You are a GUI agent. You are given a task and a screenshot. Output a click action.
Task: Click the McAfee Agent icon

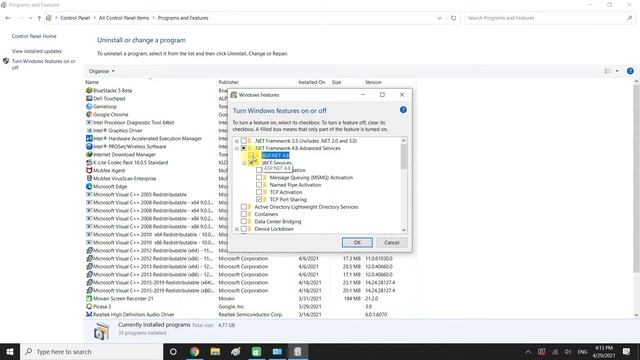pyautogui.click(x=89, y=171)
